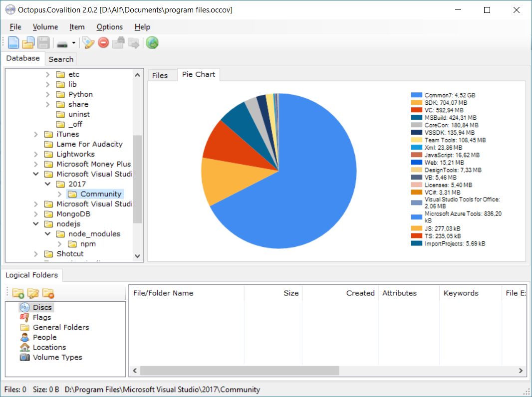532x397 pixels.
Task: Expand the share folder node
Action: 48,104
